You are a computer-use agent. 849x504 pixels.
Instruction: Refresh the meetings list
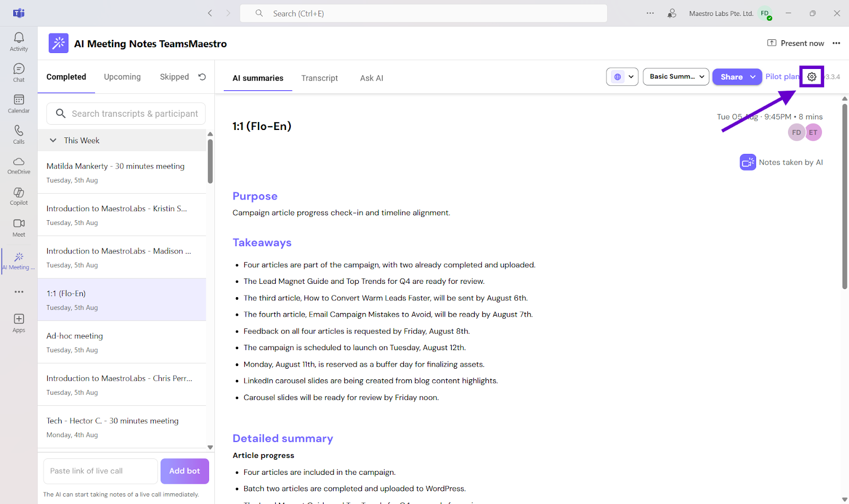click(x=202, y=77)
